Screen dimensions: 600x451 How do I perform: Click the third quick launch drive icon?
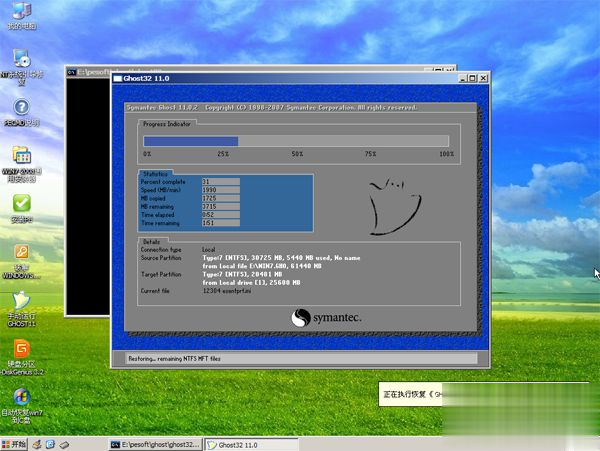click(x=64, y=445)
